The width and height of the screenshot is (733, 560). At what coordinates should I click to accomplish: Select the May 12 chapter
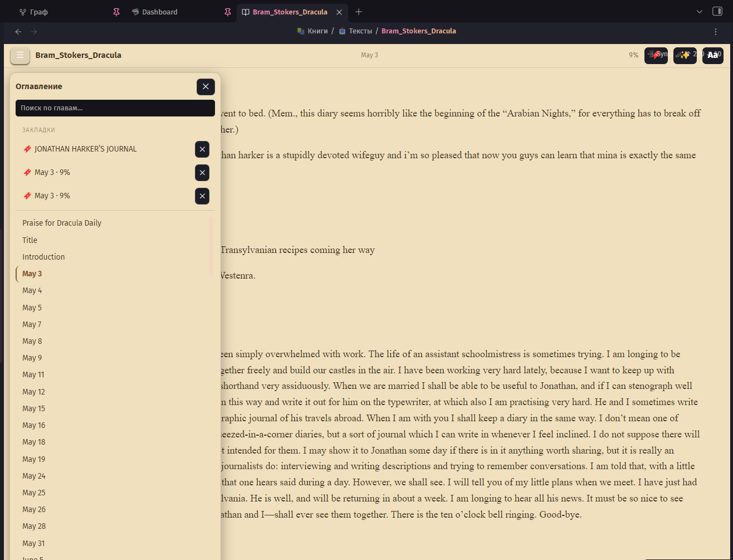pyautogui.click(x=33, y=392)
